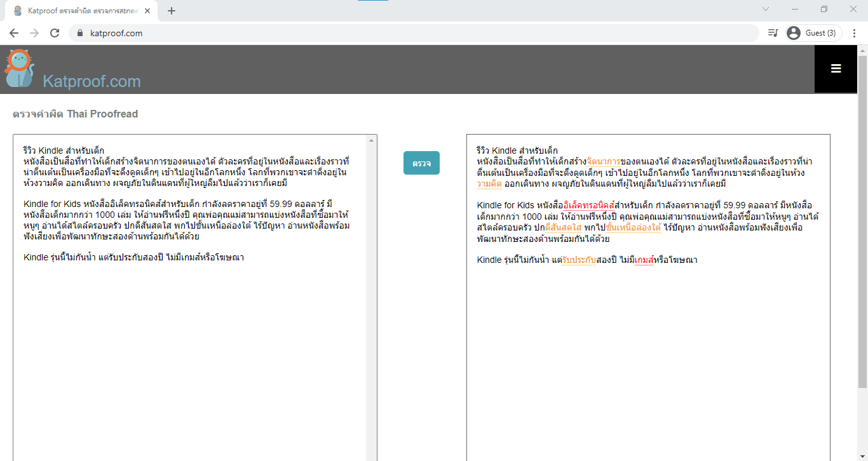
Task: Open a new browser tab
Action: 172,11
